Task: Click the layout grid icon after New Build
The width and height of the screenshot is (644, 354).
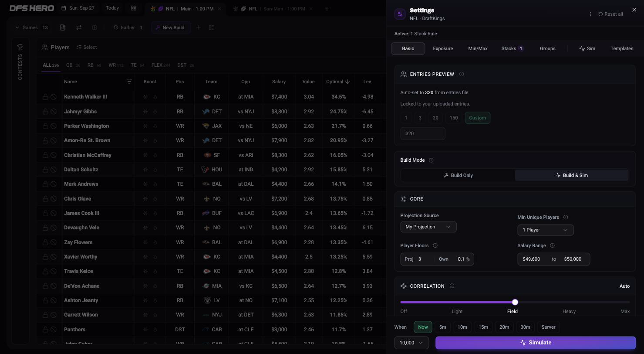Action: point(211,27)
